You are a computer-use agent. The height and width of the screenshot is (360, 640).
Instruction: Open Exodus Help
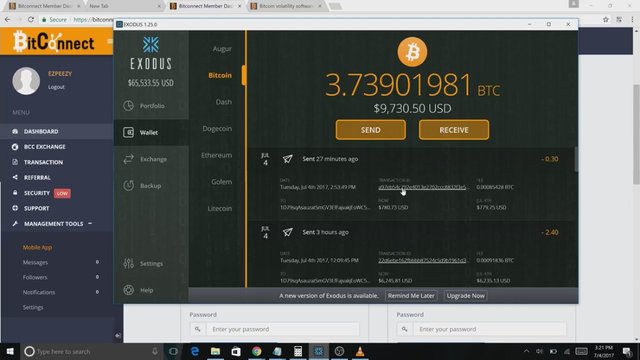point(138,290)
